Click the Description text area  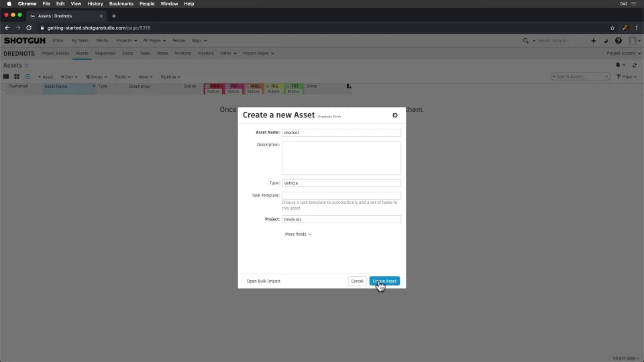tap(341, 158)
